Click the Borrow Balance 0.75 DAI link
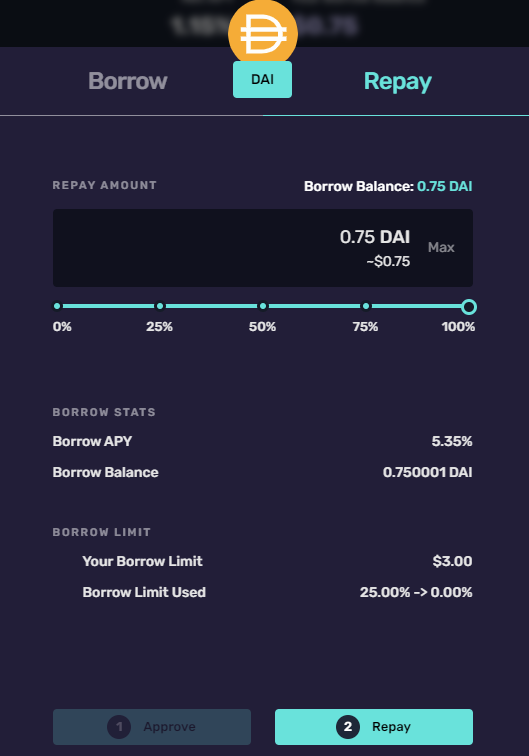 coord(444,186)
